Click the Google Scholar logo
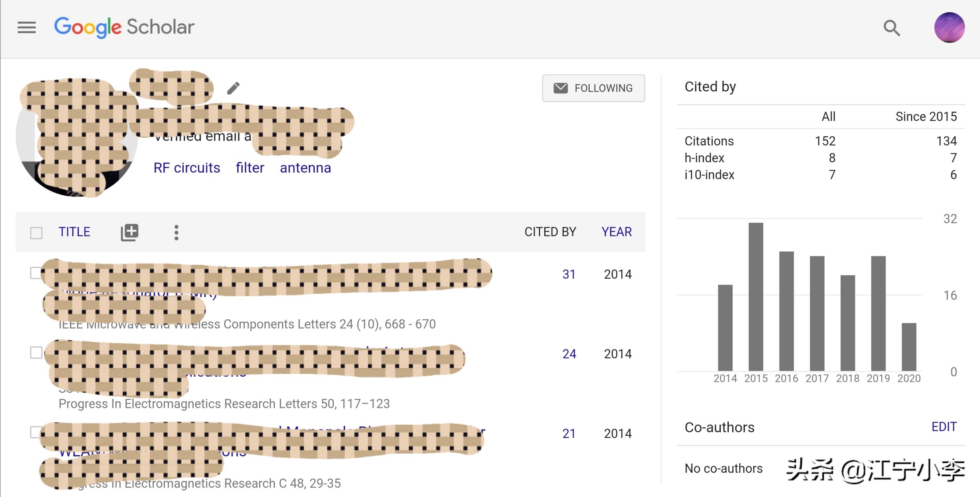Image resolution: width=980 pixels, height=497 pixels. click(124, 27)
